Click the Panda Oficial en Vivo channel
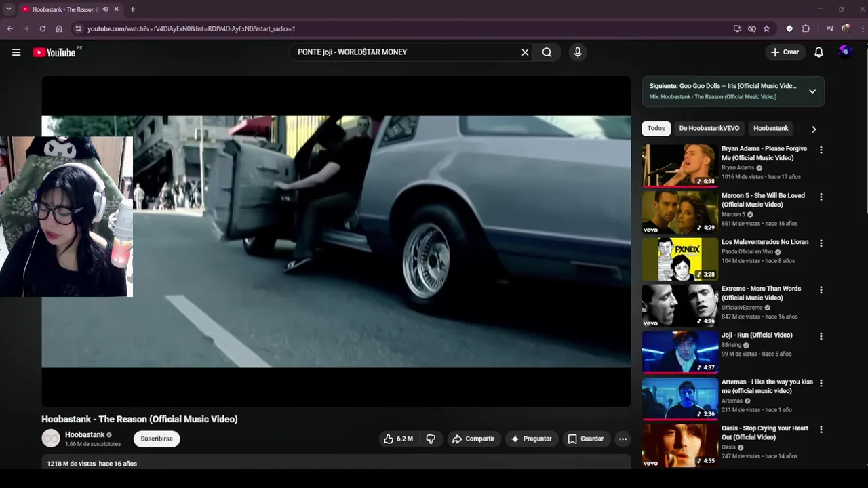 747,251
